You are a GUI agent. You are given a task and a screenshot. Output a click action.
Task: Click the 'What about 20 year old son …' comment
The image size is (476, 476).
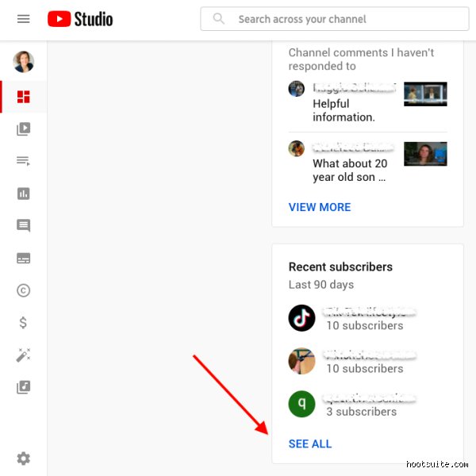[350, 171]
